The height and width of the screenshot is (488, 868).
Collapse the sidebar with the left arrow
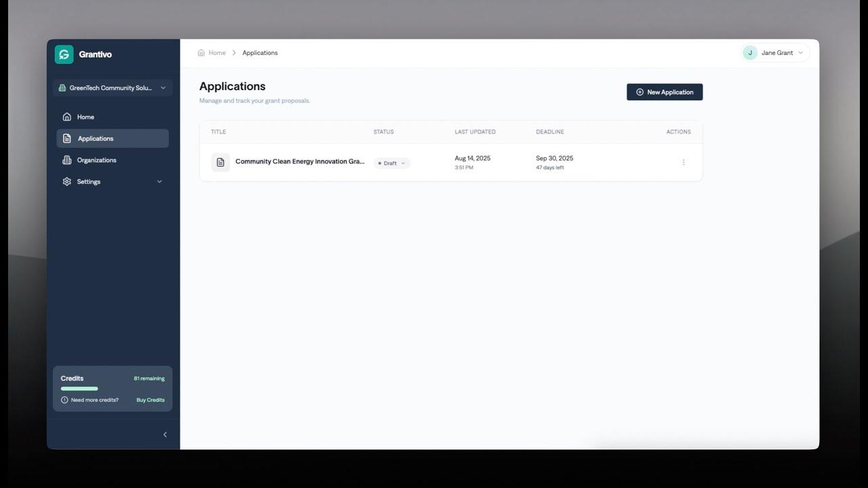[165, 434]
